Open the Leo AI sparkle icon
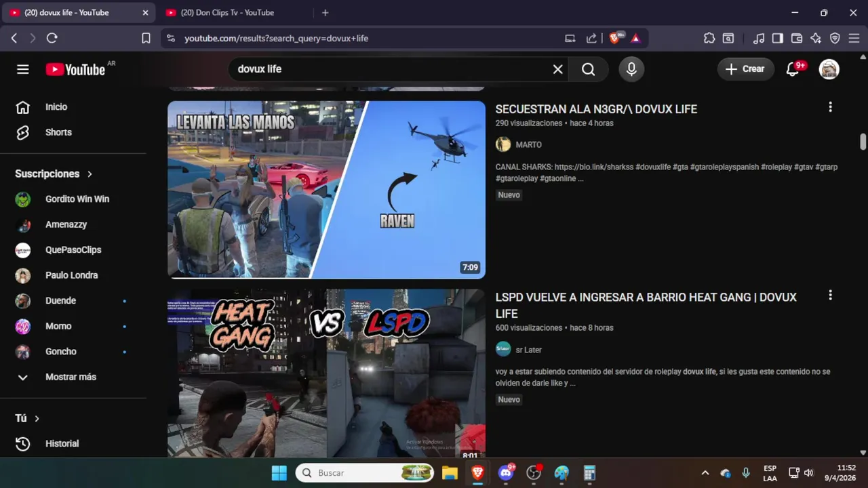Viewport: 868px width, 488px height. (x=816, y=39)
